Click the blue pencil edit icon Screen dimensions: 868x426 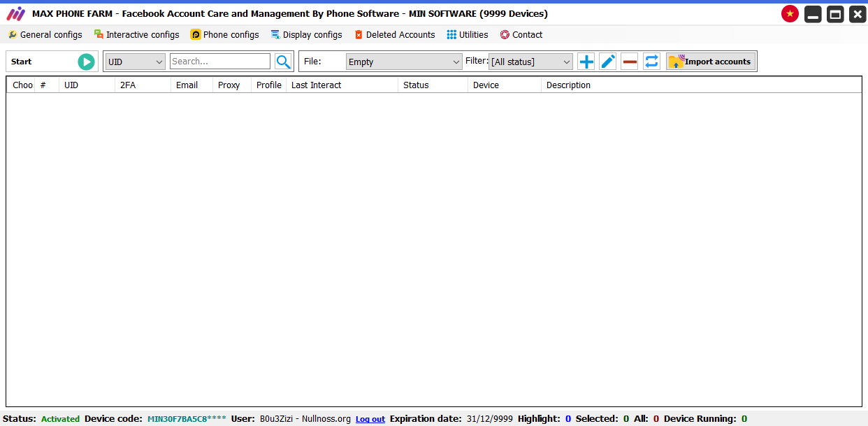click(608, 62)
